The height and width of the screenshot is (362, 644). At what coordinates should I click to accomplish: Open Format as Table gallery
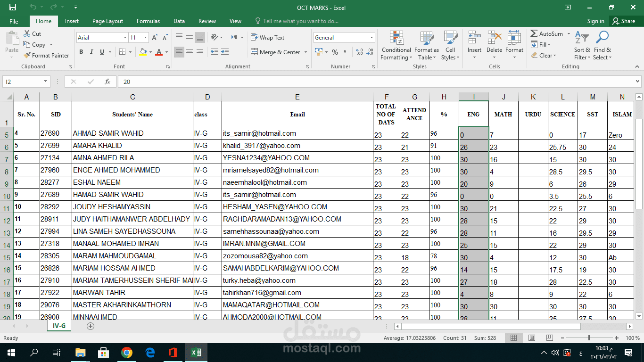coord(427,45)
